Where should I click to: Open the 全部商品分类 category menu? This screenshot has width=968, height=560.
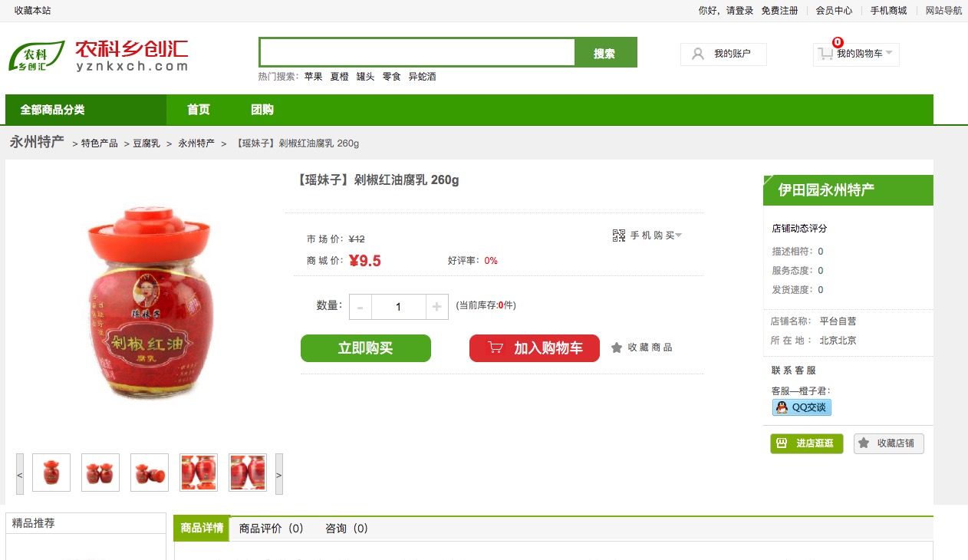[x=86, y=110]
